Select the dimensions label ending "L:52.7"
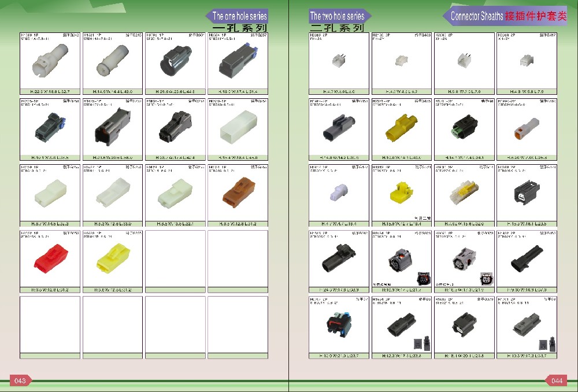 (50, 92)
